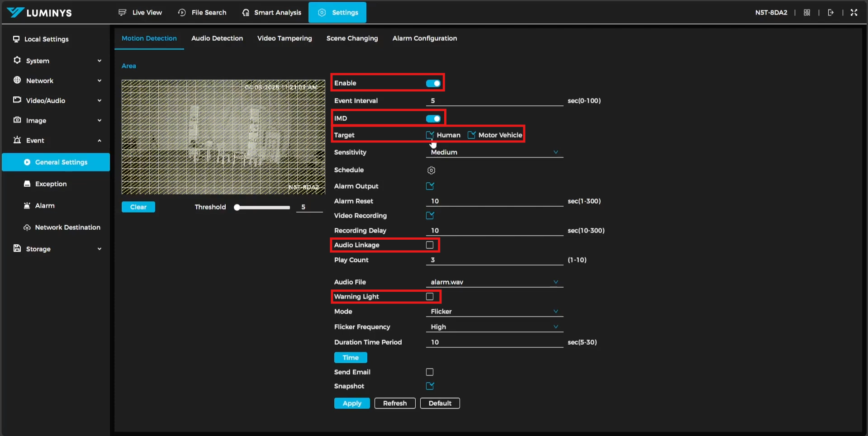Open the Schedule gear icon
The height and width of the screenshot is (436, 868).
click(x=431, y=171)
